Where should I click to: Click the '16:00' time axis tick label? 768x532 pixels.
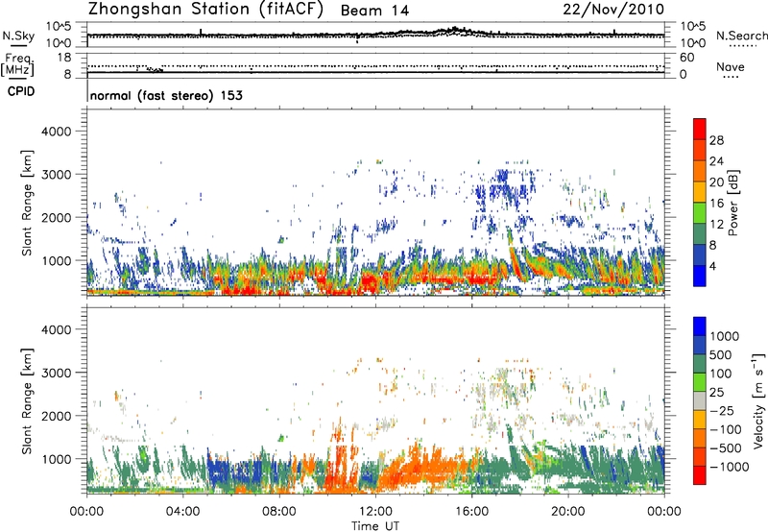tap(471, 512)
